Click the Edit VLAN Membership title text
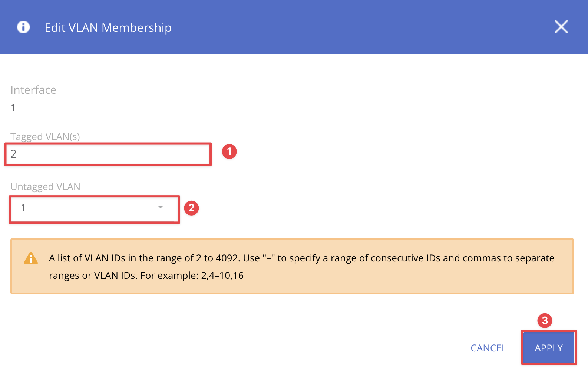Screen dimensions: 588x377 point(108,28)
